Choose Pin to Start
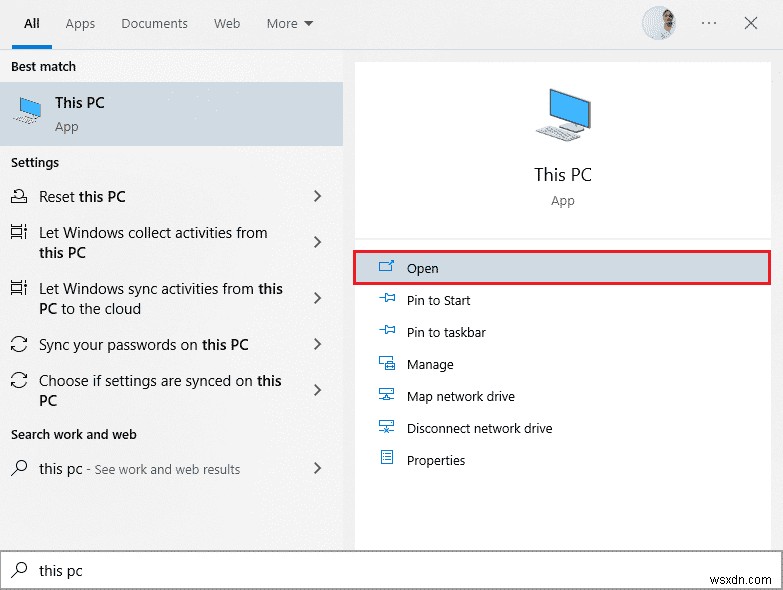783x590 pixels. 562,300
